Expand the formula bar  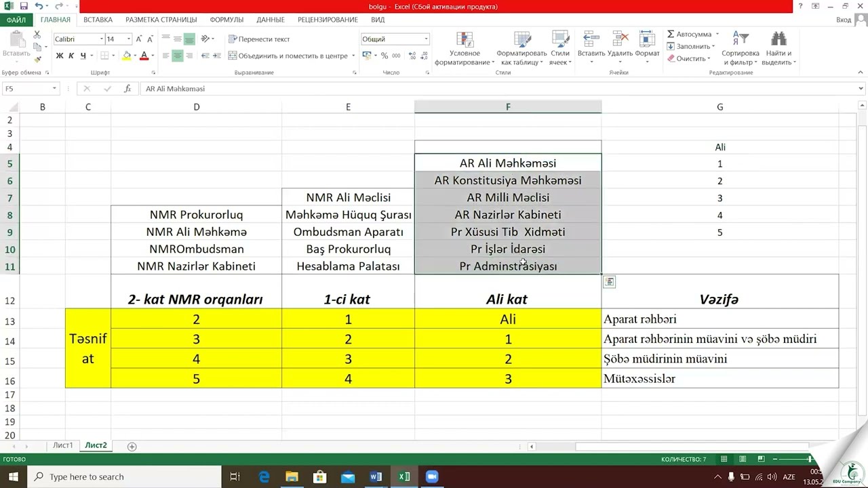pos(861,89)
